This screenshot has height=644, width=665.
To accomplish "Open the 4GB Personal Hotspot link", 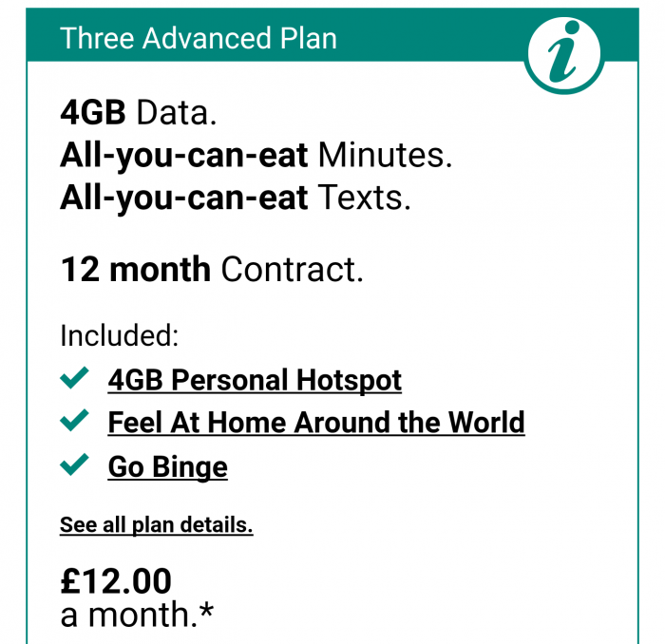I will click(x=255, y=380).
